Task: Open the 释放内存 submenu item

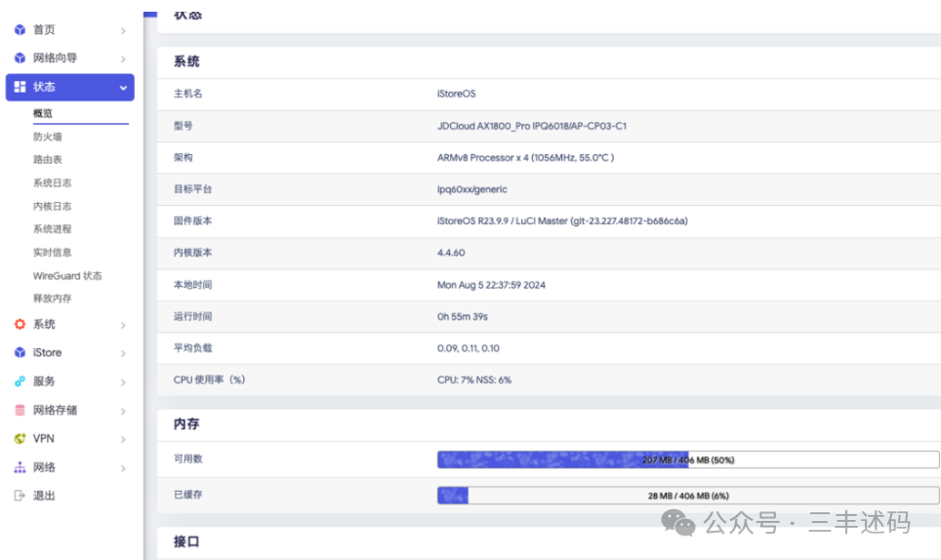Action: pyautogui.click(x=52, y=298)
